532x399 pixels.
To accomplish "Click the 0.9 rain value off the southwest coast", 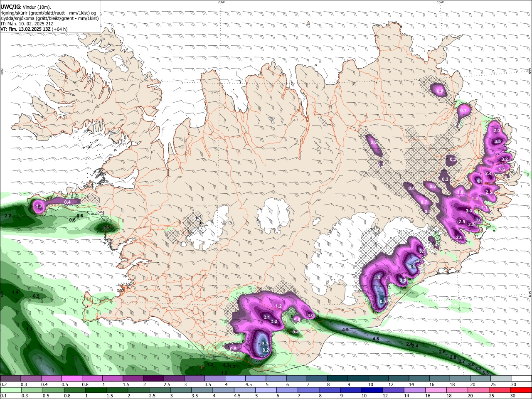I will (x=36, y=296).
